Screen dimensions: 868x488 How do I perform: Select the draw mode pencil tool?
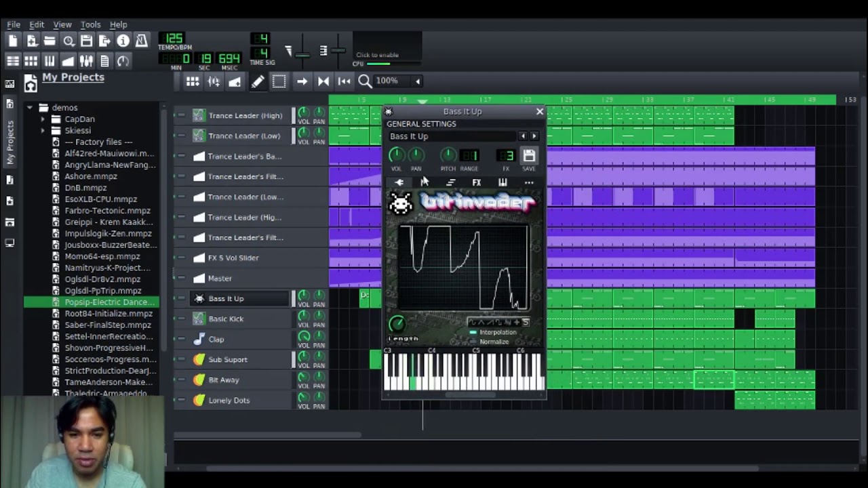tap(258, 81)
